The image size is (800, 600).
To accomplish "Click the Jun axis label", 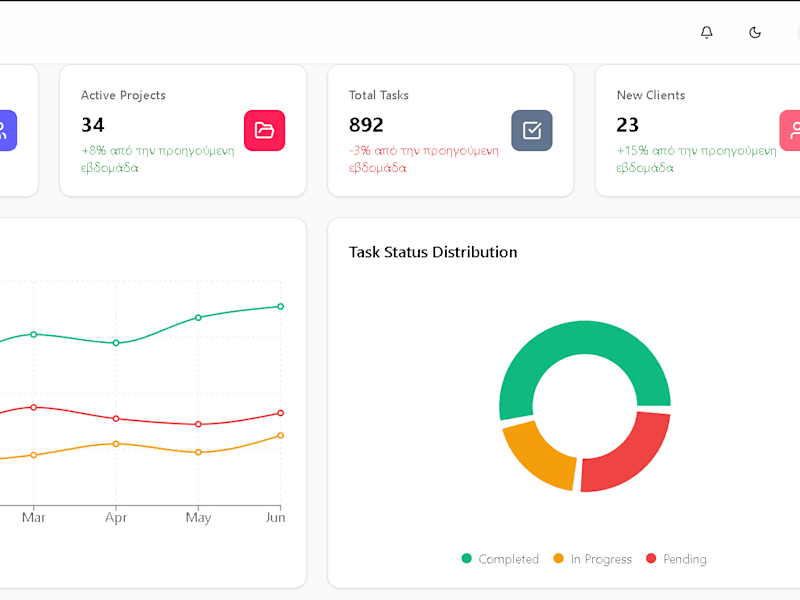I will pyautogui.click(x=276, y=517).
